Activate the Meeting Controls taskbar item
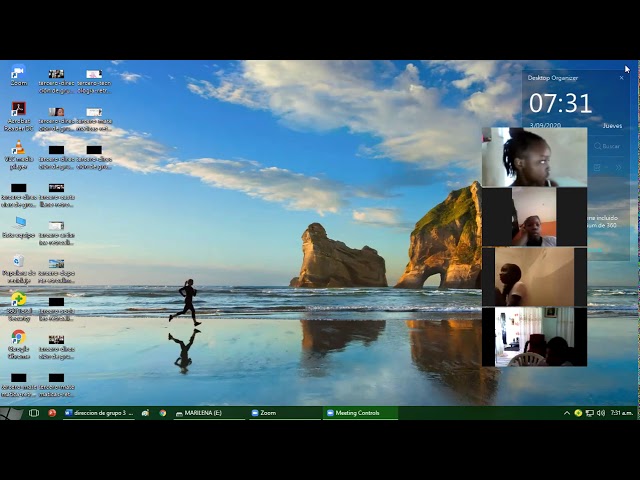This screenshot has height=480, width=640. point(360,413)
